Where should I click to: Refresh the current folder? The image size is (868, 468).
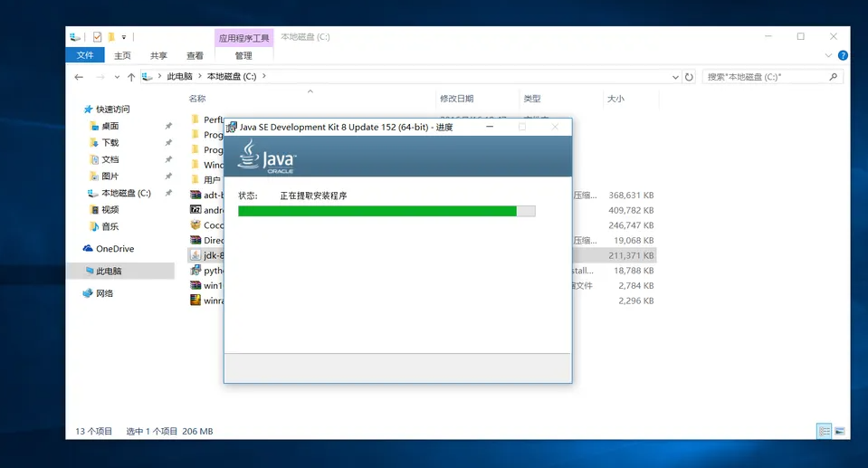tap(689, 77)
